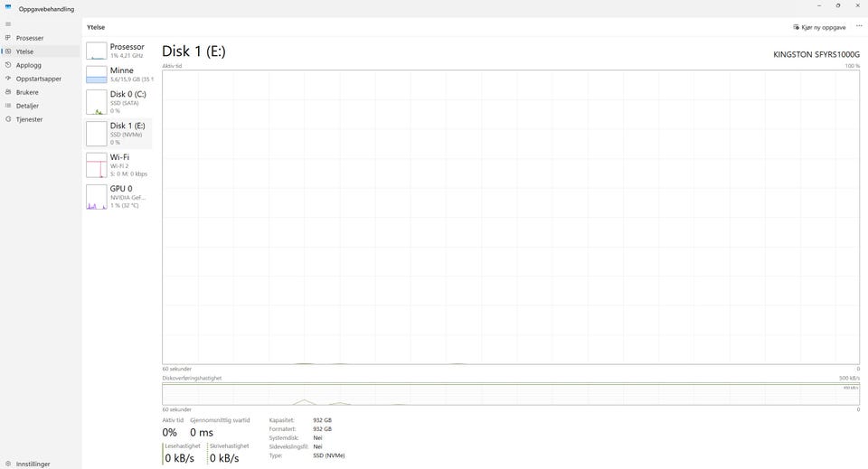This screenshot has width=868, height=469.
Task: Open the more options ellipsis menu
Action: click(x=859, y=26)
